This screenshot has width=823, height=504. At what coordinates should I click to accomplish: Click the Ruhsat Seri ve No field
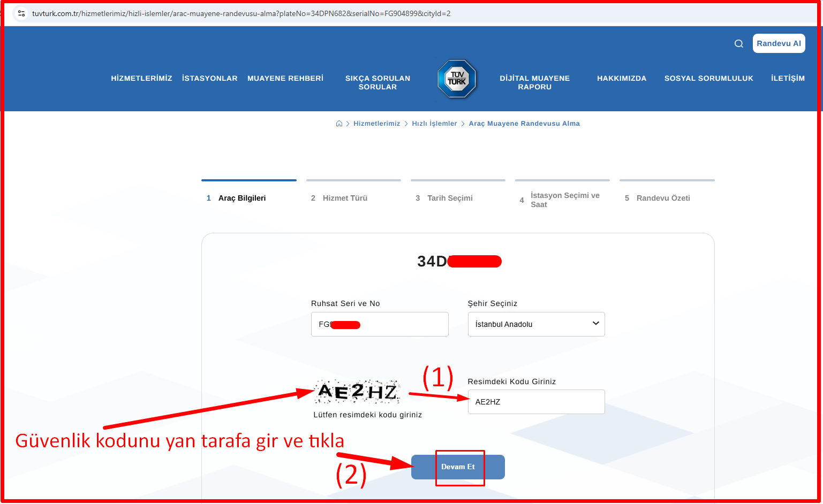click(x=380, y=324)
